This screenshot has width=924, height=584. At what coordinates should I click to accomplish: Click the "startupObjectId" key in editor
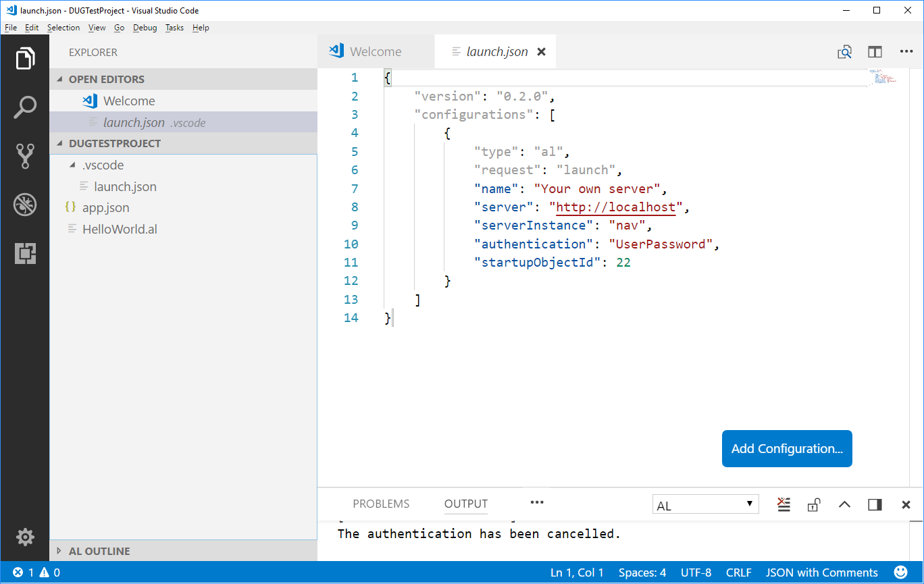click(537, 263)
